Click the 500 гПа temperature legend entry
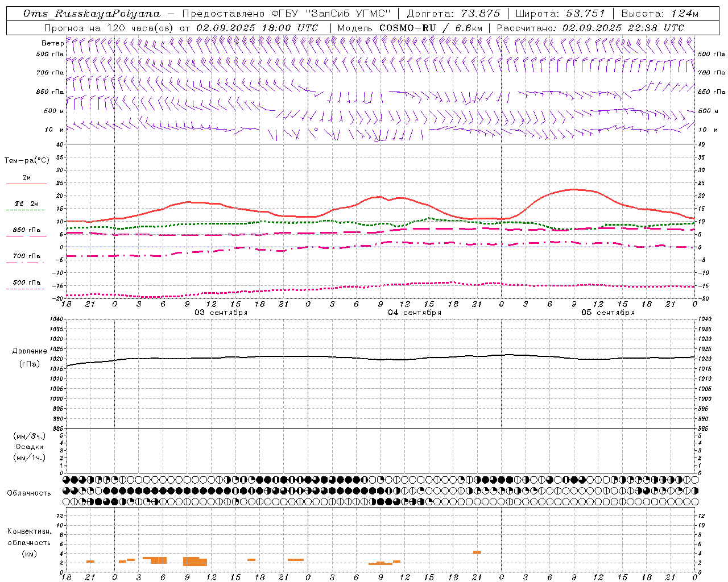 coord(26,282)
